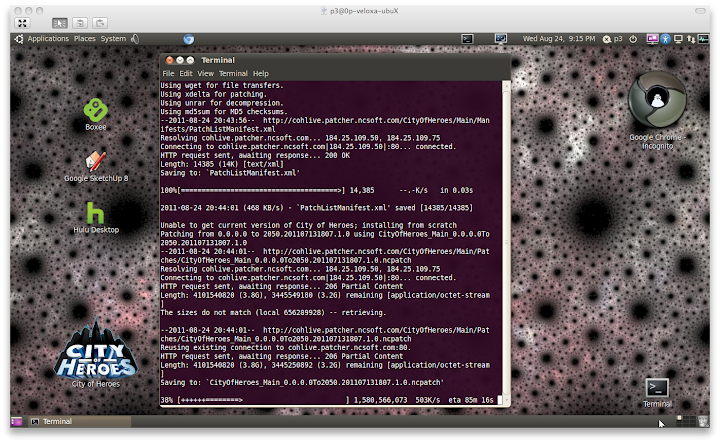Viewport: 720px width, 443px height.
Task: Click 'Using unrar for decompression.' line
Action: click(x=222, y=103)
